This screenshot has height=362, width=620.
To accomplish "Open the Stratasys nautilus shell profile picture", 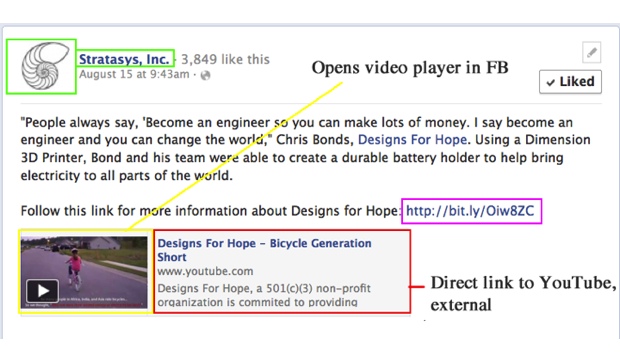I will tap(41, 66).
